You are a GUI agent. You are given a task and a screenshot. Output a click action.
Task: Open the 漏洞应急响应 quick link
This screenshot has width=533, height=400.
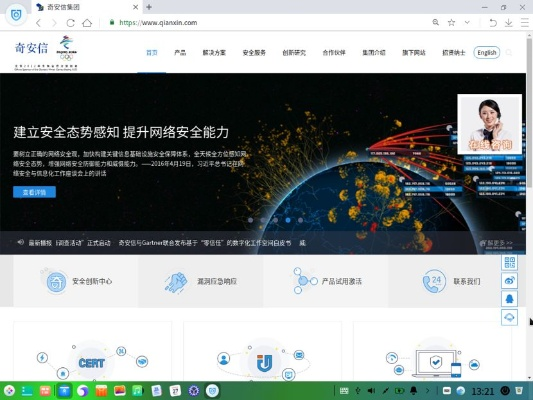tap(201, 281)
